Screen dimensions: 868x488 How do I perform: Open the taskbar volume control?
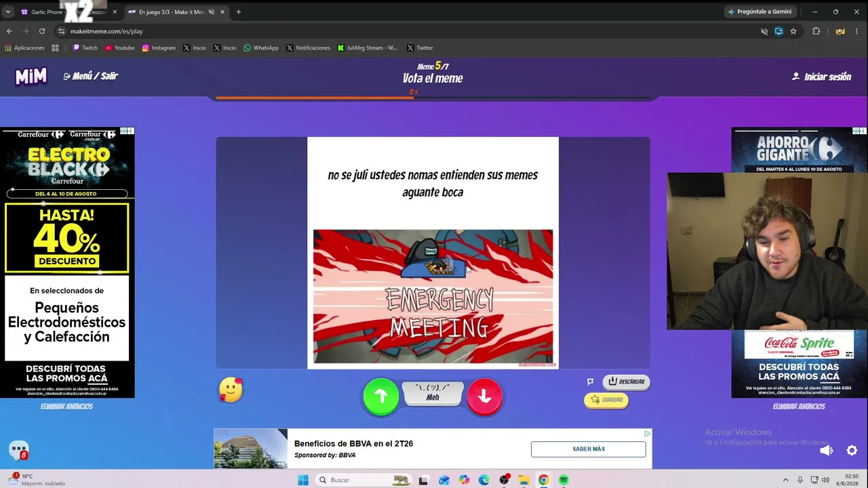[826, 480]
